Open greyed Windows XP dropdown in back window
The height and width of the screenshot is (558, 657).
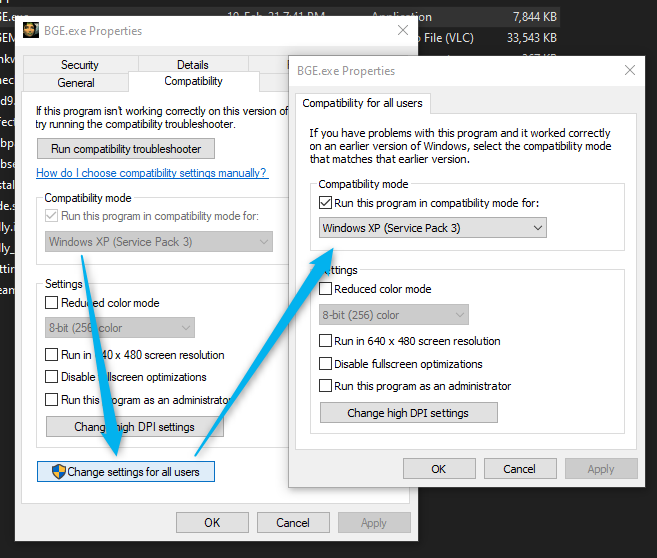coord(158,242)
